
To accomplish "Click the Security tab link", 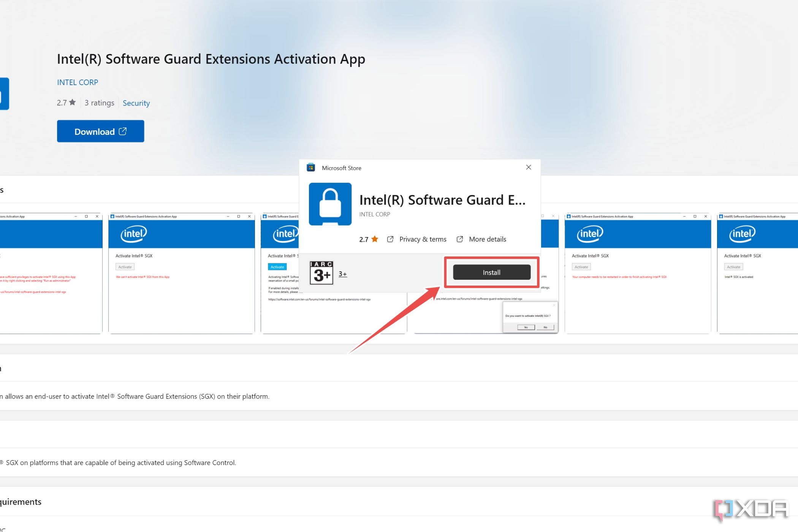I will click(136, 102).
